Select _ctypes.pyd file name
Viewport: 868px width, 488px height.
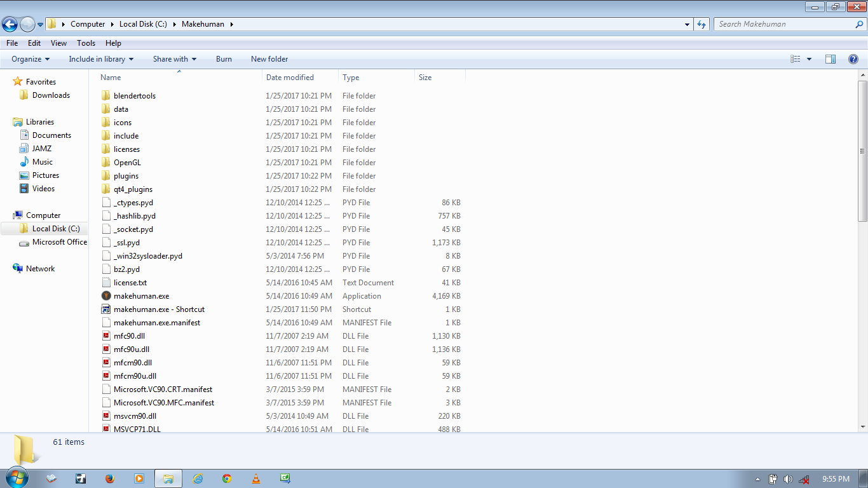133,203
